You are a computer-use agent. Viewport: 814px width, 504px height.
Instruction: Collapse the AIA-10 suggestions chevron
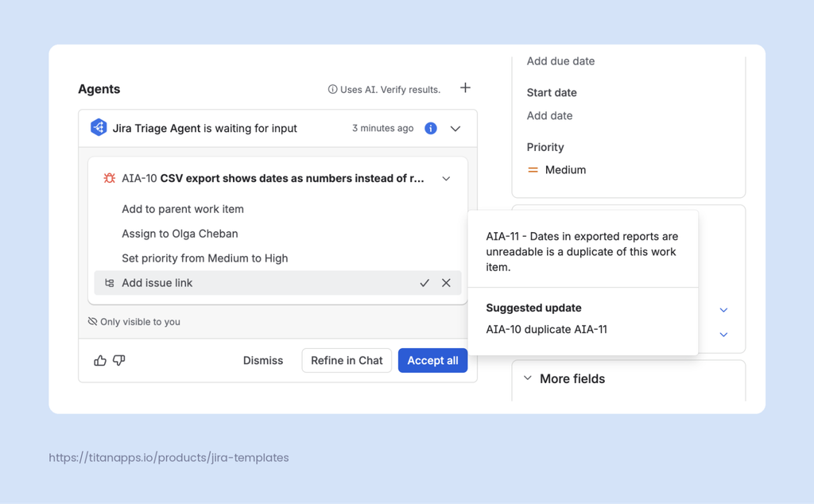[446, 179]
